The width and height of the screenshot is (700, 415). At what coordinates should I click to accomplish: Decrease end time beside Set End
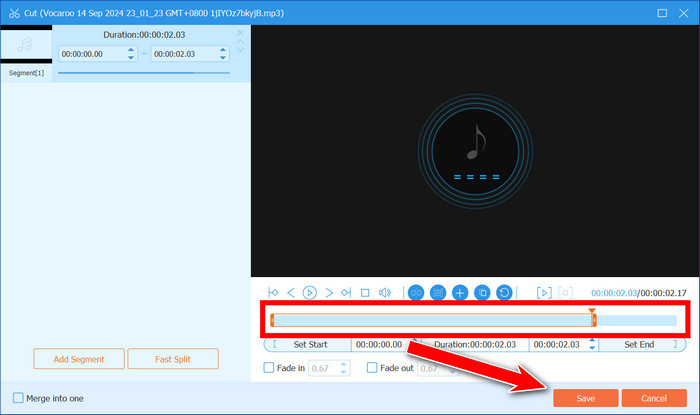592,348
